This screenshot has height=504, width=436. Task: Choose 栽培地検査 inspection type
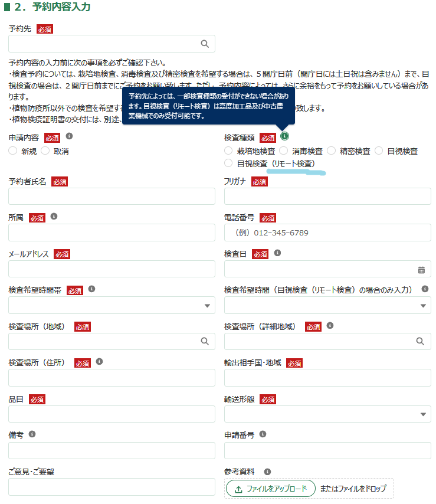[228, 150]
